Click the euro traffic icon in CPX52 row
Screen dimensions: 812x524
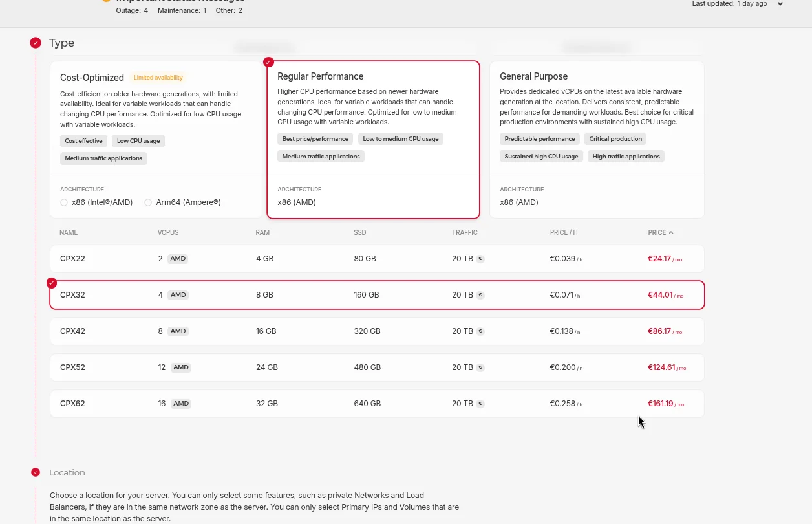480,367
